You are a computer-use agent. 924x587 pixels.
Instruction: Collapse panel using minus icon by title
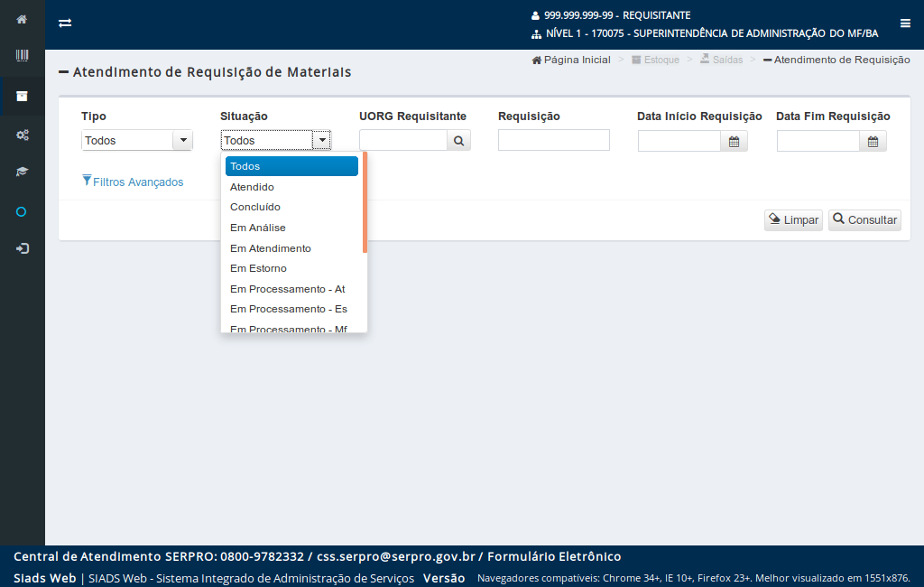(x=64, y=72)
